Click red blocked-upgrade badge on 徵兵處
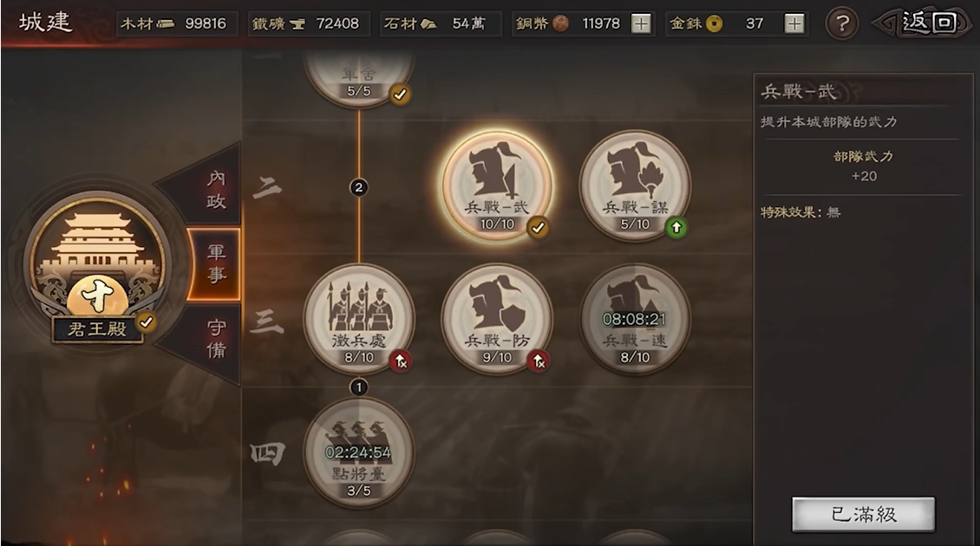 tap(400, 361)
